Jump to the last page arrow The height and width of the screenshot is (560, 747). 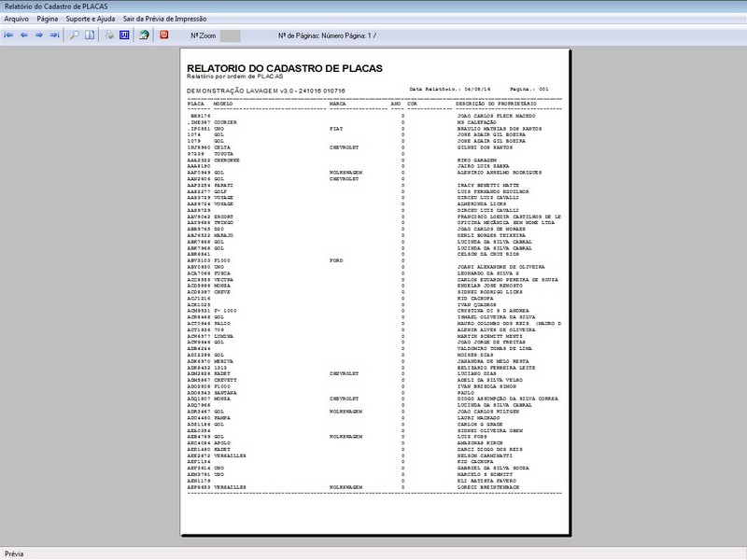[x=55, y=35]
